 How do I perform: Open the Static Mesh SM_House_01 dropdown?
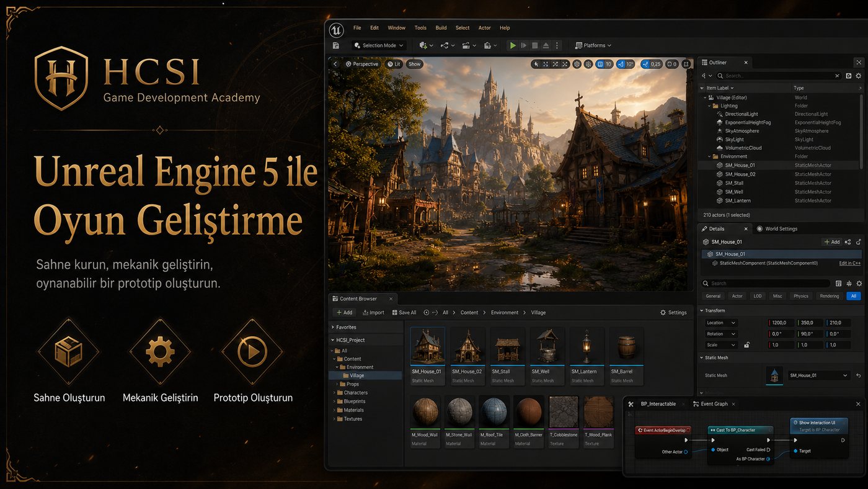click(818, 375)
